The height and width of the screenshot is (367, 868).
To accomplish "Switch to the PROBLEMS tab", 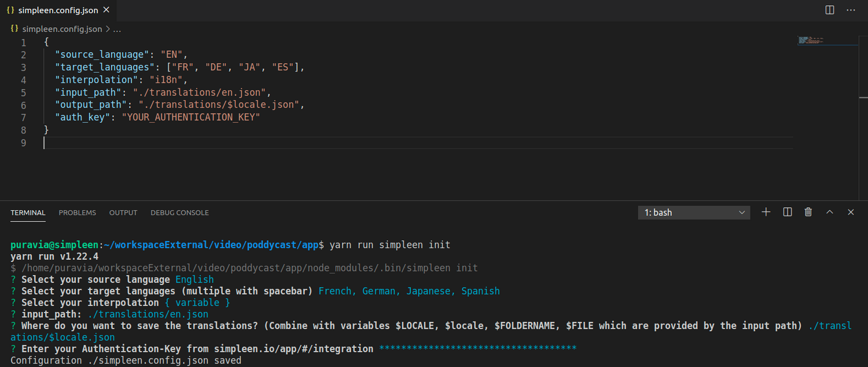I will [77, 212].
